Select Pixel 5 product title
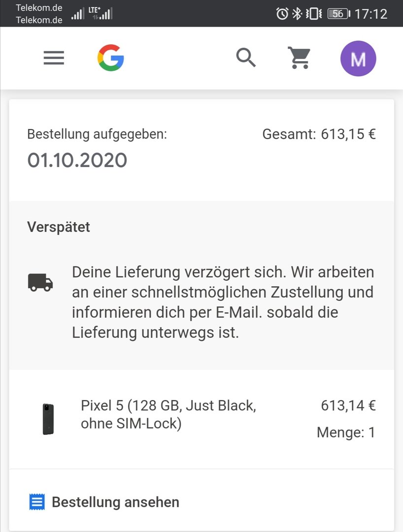Image resolution: width=403 pixels, height=532 pixels. tap(168, 414)
